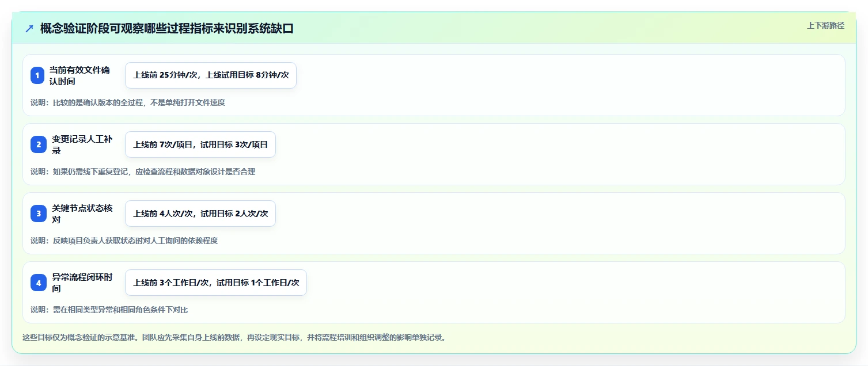
Task: Click the number 1 badge for 当前有效文件确认时间
Action: pyautogui.click(x=37, y=75)
